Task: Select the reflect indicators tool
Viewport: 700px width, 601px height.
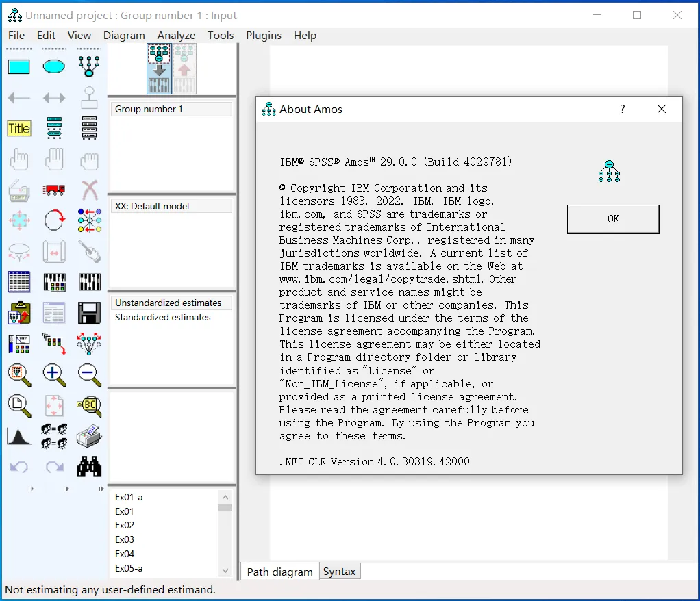Action: (89, 220)
